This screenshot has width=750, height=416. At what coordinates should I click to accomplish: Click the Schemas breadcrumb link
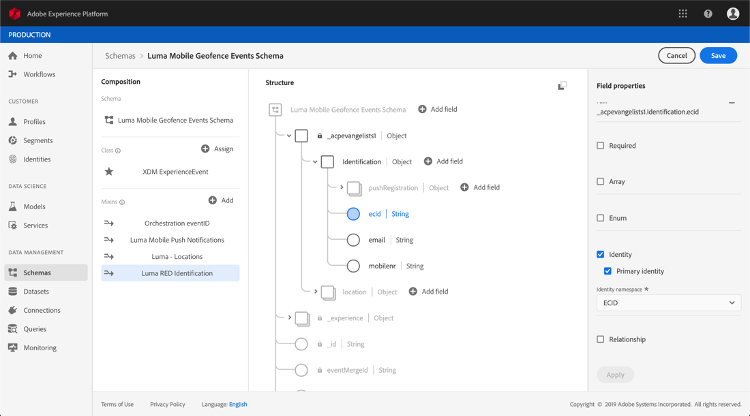coord(120,56)
